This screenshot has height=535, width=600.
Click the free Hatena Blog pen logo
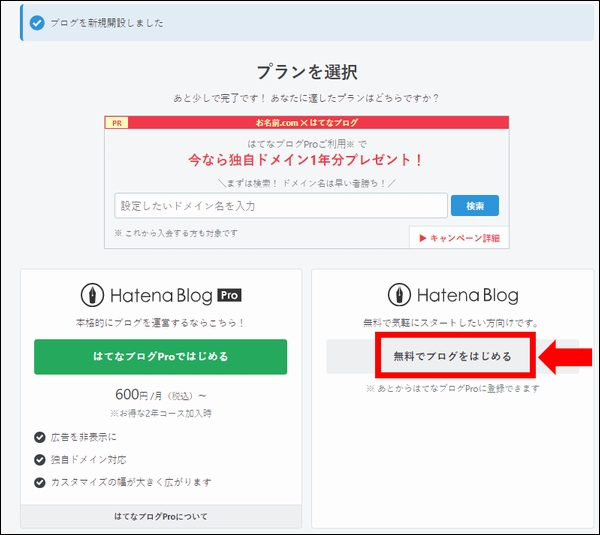[x=399, y=295]
